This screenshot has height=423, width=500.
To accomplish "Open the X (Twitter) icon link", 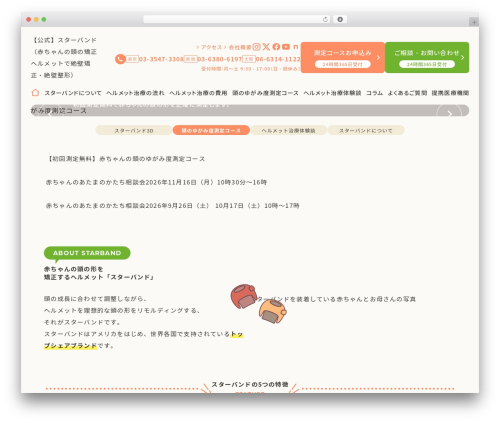I will [x=266, y=47].
